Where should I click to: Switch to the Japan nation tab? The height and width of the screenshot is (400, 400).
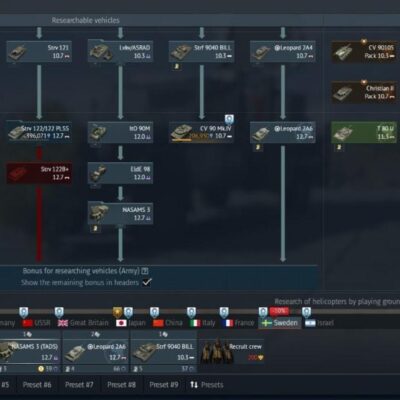point(131,323)
